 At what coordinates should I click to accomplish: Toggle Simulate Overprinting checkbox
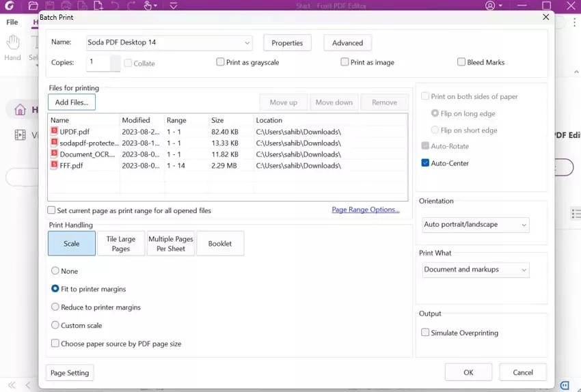[x=425, y=333]
